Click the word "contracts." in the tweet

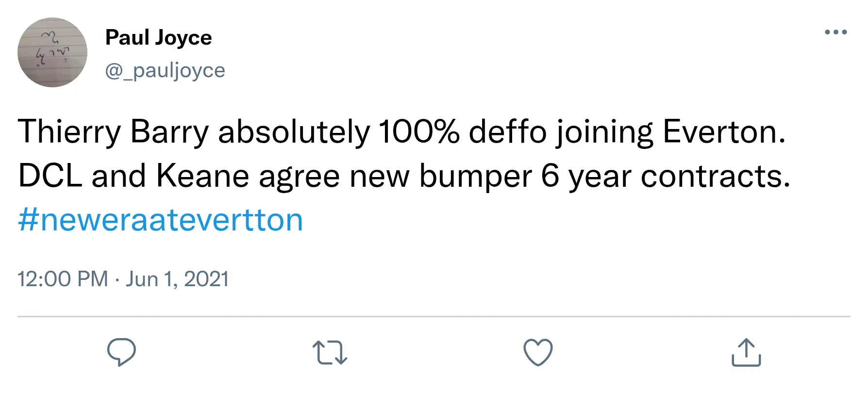pos(715,176)
